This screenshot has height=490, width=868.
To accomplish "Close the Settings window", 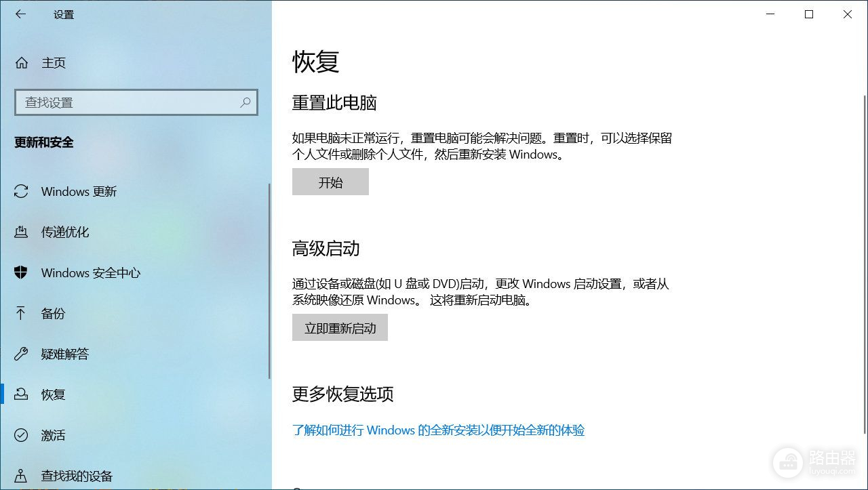I will click(x=848, y=14).
